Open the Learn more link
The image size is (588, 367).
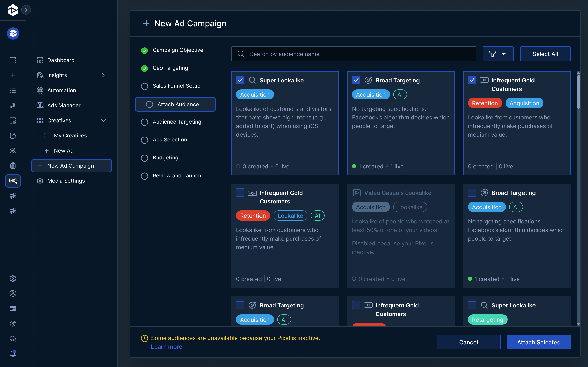point(167,346)
